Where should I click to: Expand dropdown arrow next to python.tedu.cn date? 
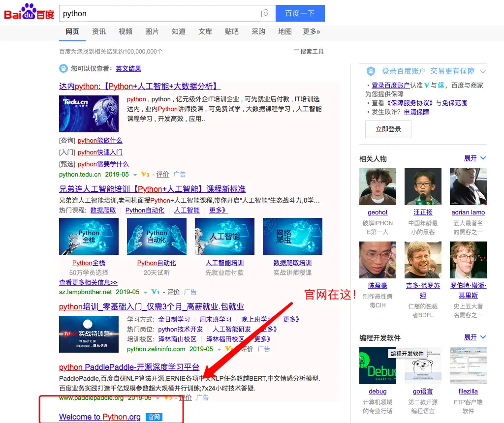coord(135,175)
